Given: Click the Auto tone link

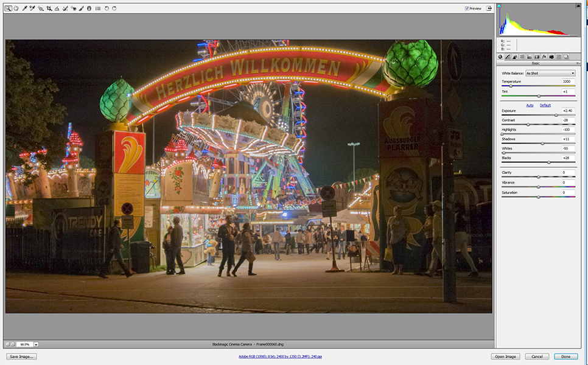Looking at the screenshot, I should coord(530,105).
